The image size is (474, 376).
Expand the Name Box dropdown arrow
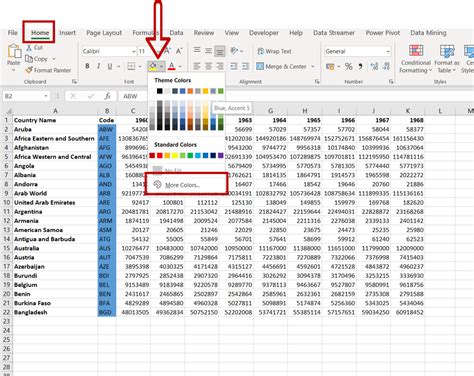coord(46,96)
